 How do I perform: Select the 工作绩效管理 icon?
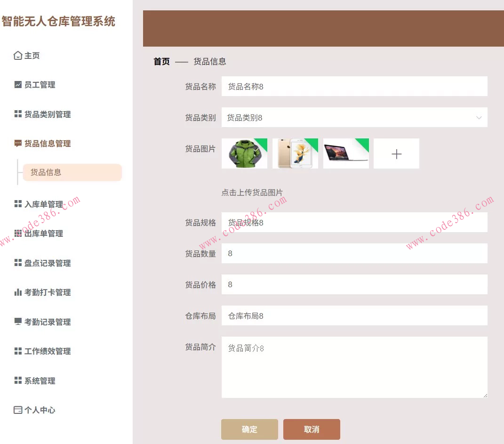(x=17, y=351)
